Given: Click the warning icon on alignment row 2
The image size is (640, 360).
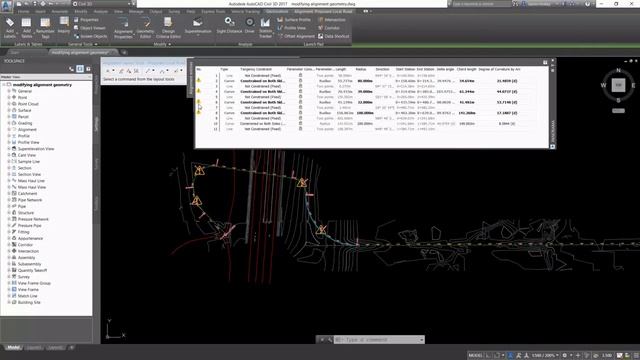Looking at the screenshot, I should 199,81.
